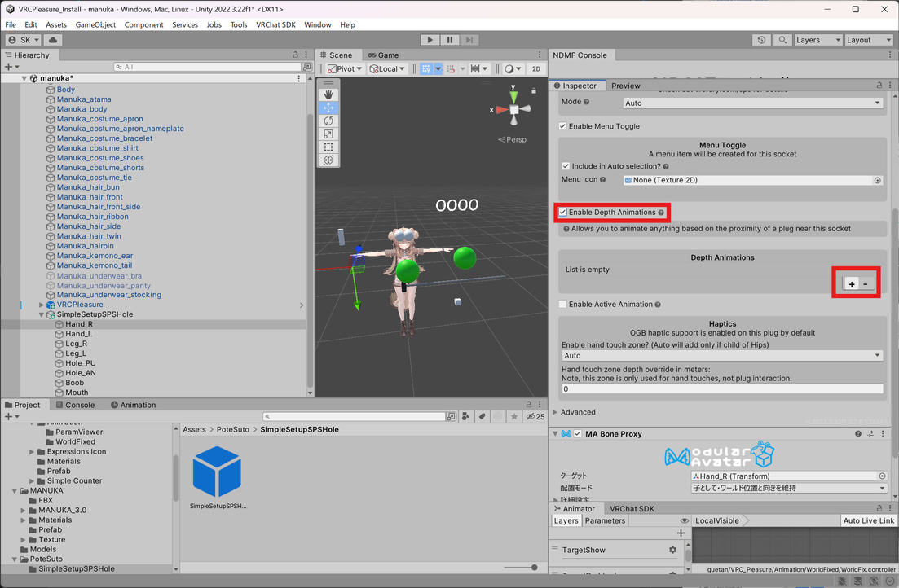Add a Depth Animations list entry
The height and width of the screenshot is (588, 899).
pyautogui.click(x=852, y=283)
